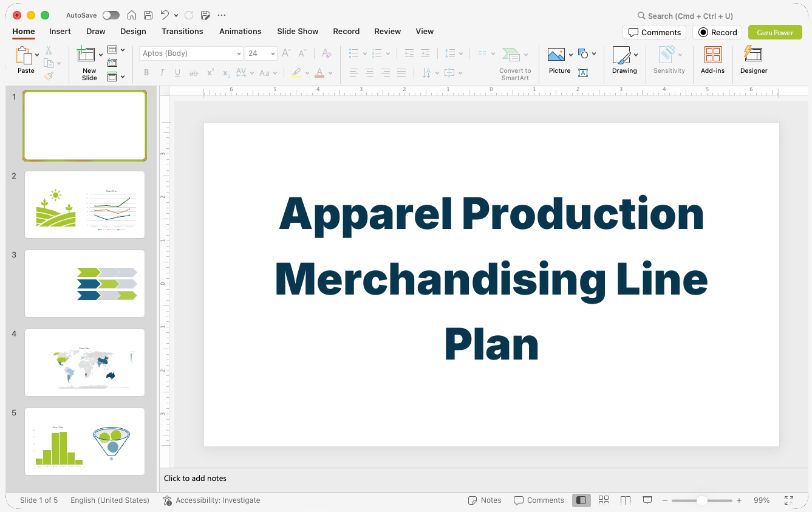Center the text alignment
The width and height of the screenshot is (812, 512).
(x=370, y=73)
